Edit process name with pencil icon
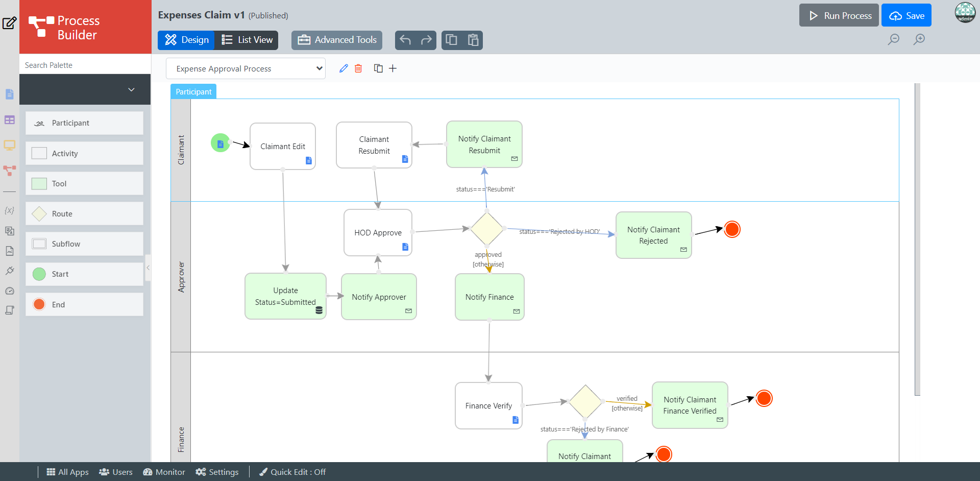The height and width of the screenshot is (481, 980). [344, 68]
